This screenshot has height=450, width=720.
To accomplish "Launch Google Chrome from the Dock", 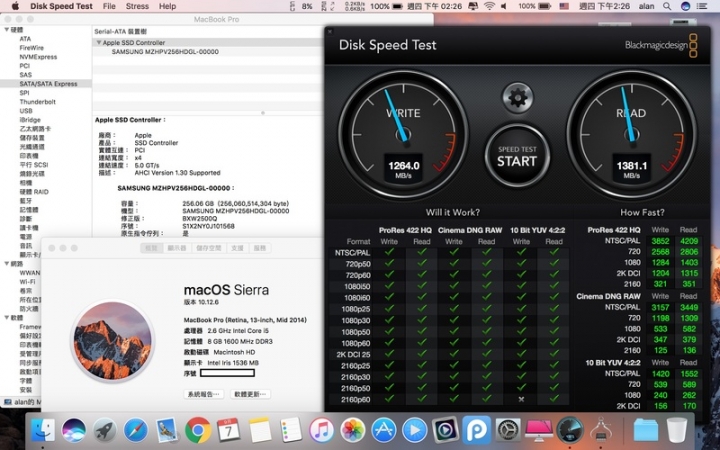I will pyautogui.click(x=198, y=430).
